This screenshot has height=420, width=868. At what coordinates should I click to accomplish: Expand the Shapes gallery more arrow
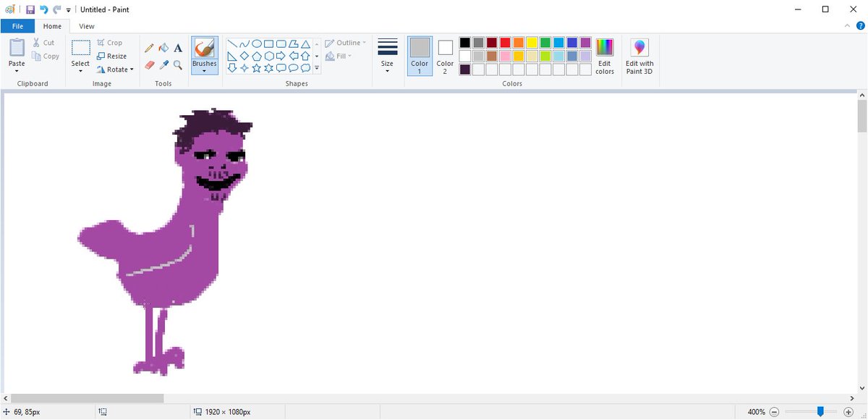pyautogui.click(x=317, y=68)
